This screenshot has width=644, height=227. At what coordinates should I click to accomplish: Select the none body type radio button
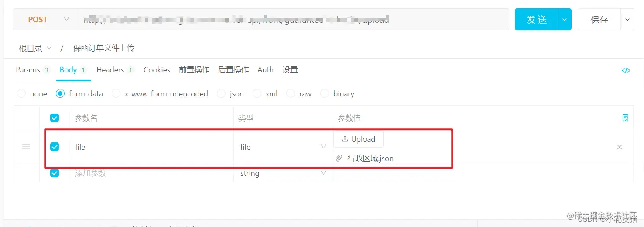coord(21,94)
